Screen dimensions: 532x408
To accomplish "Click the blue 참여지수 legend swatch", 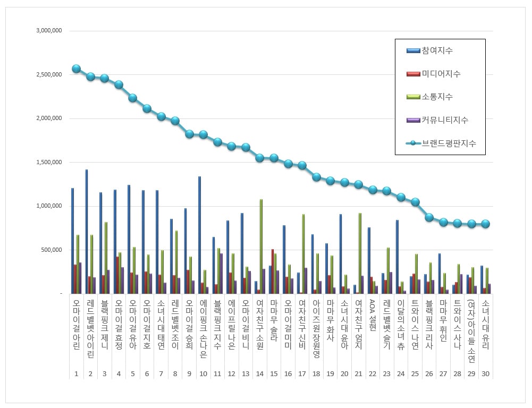I will click(x=413, y=51).
